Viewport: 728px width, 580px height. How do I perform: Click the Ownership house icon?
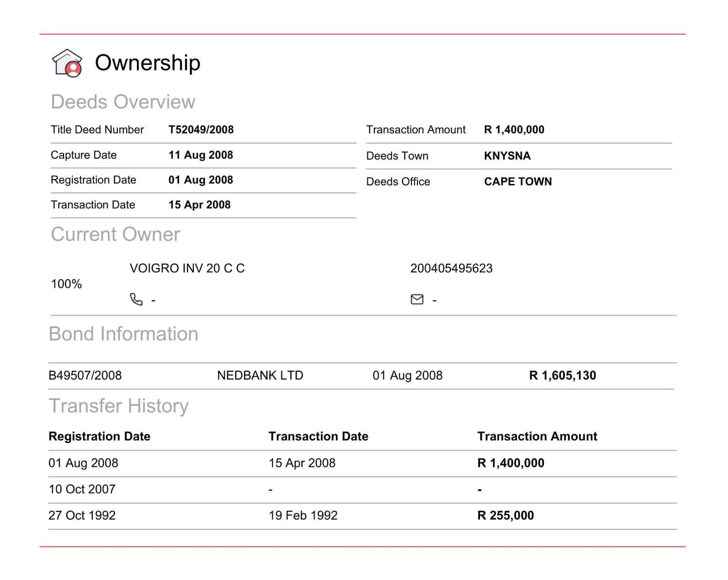tap(67, 63)
